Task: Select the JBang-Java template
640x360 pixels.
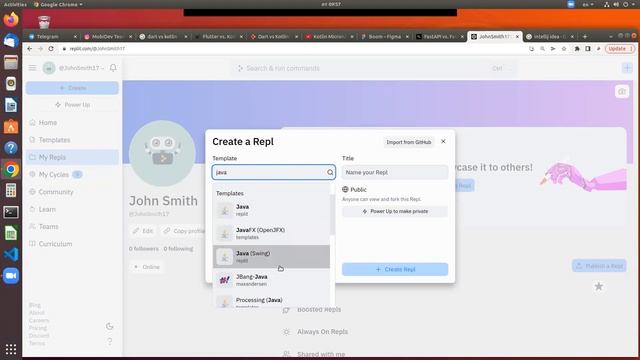Action: 271,280
